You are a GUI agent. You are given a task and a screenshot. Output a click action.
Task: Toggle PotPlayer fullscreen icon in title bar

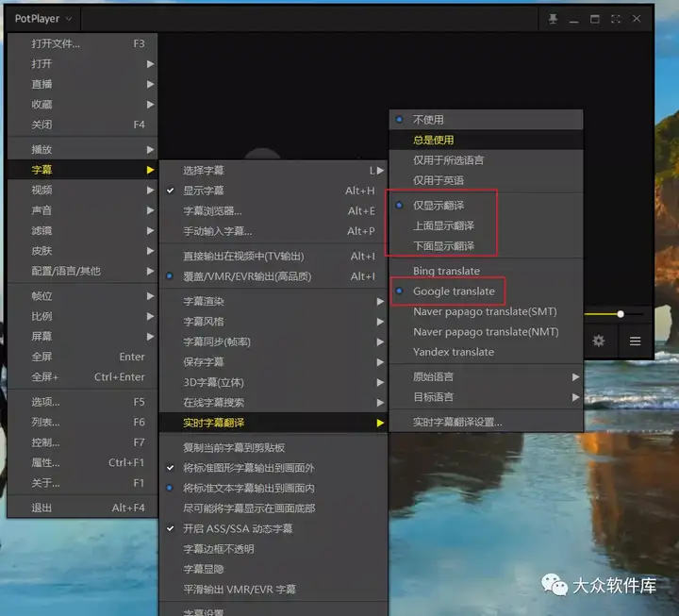click(x=616, y=19)
